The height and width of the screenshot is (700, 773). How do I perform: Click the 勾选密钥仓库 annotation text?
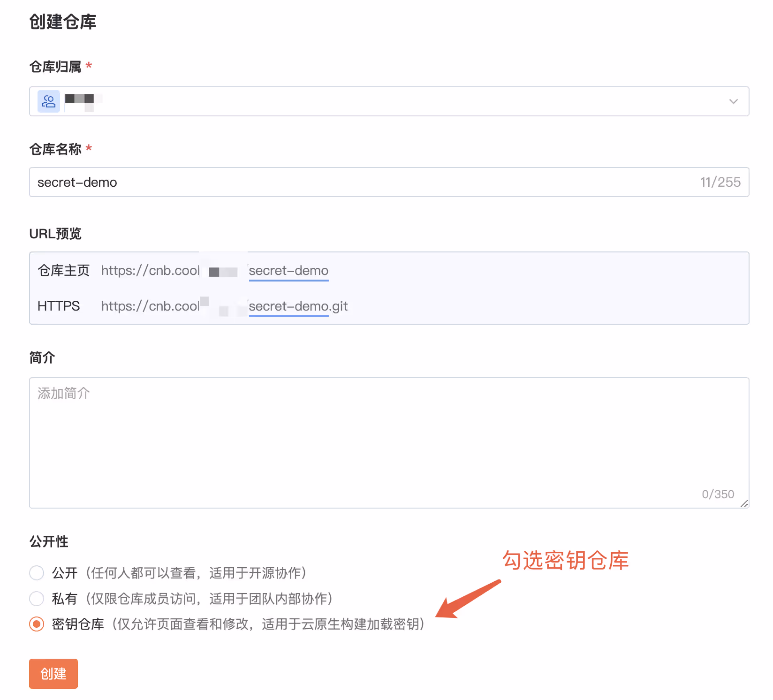(565, 560)
